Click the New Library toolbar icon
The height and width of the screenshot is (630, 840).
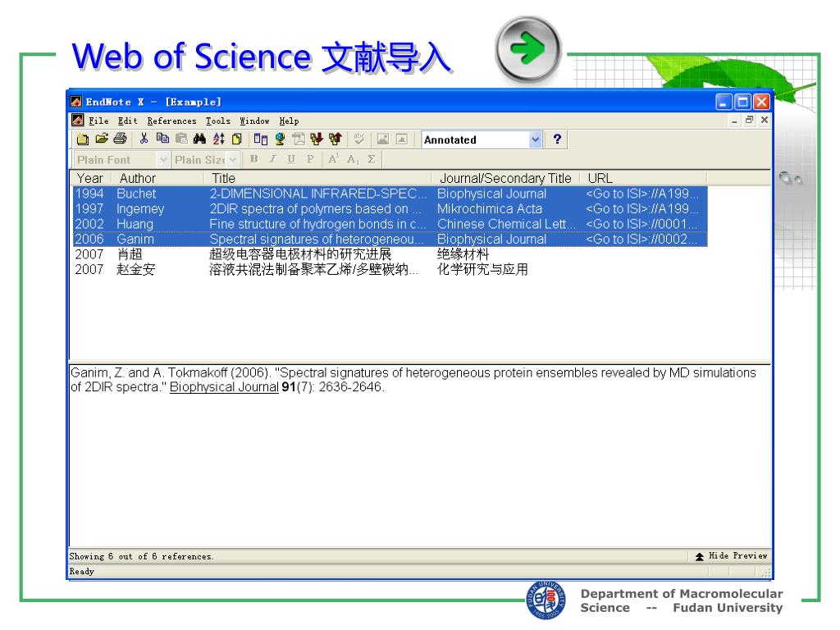click(x=83, y=139)
